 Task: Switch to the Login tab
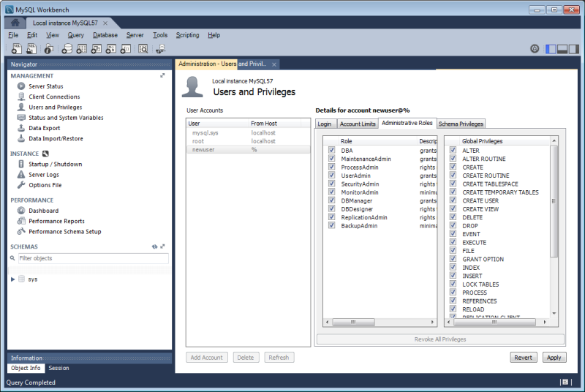[325, 124]
